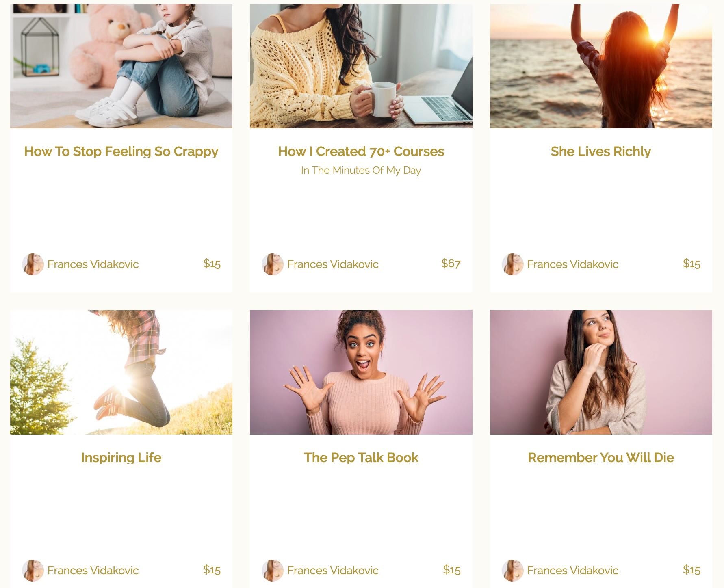Click the jumping girl in field thumbnail
Screen dimensions: 724x588
tap(121, 372)
